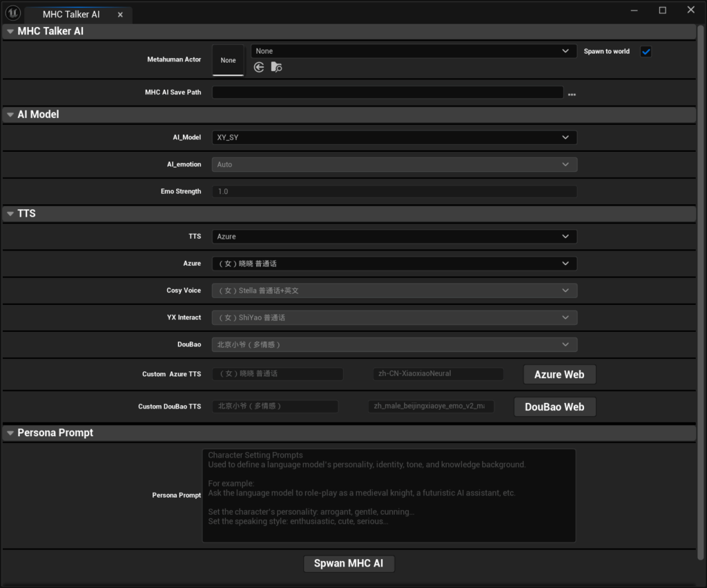
Task: Click the Metahuman Actor thumbnail
Action: (x=228, y=60)
